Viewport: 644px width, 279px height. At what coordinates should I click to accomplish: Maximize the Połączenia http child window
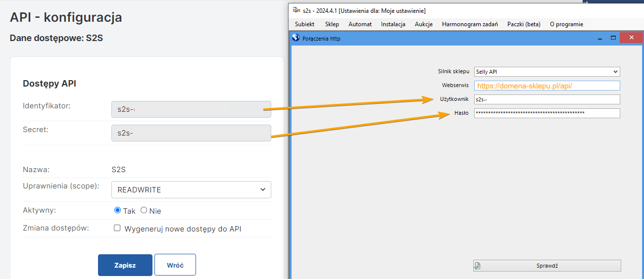pos(613,38)
